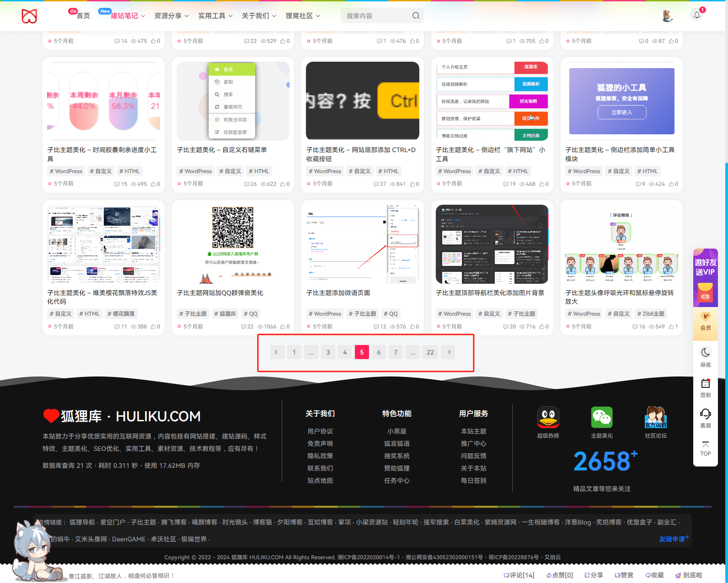
Task: Click the QQ penguin hot list icon
Action: coord(548,418)
